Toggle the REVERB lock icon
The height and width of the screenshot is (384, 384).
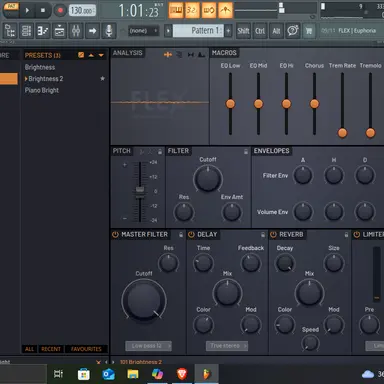tap(346, 235)
